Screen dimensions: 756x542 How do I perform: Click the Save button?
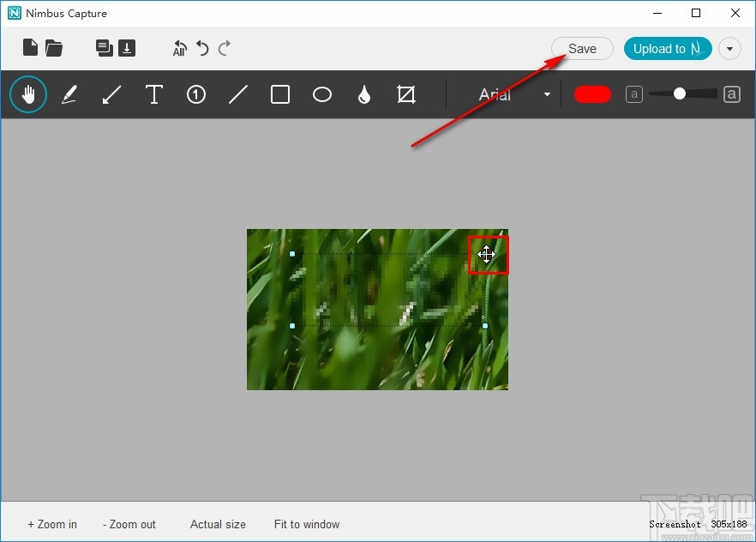point(582,49)
